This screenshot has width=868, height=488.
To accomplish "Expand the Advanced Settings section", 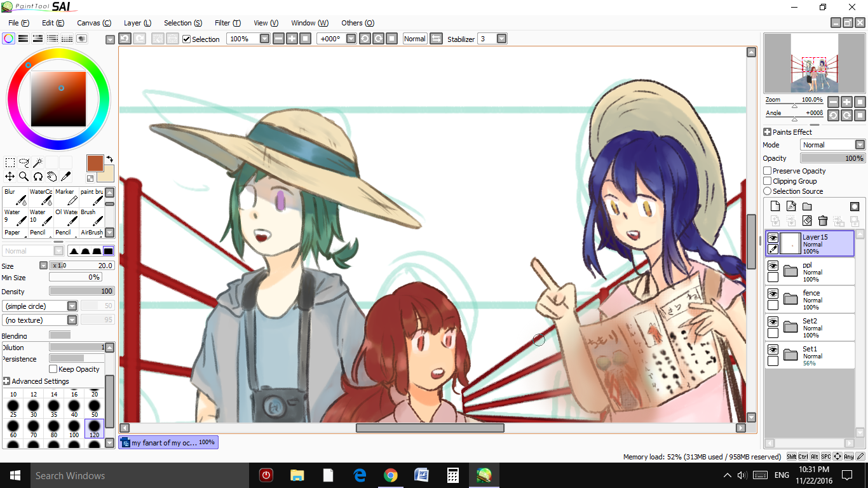I will tap(7, 381).
